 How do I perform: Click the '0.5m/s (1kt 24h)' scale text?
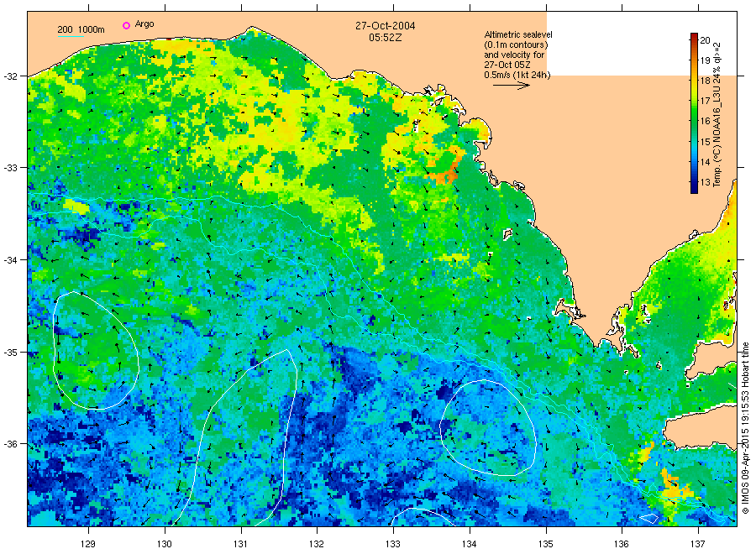click(x=517, y=75)
